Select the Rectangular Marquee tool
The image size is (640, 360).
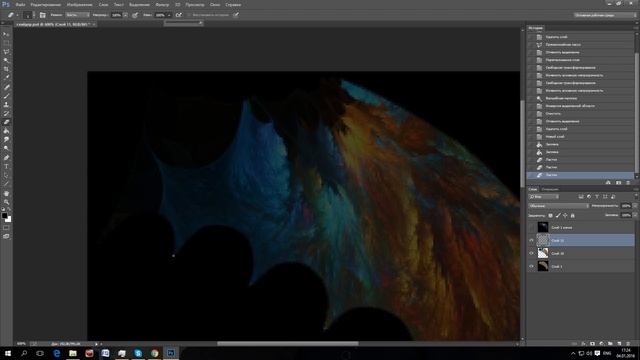coord(6,43)
